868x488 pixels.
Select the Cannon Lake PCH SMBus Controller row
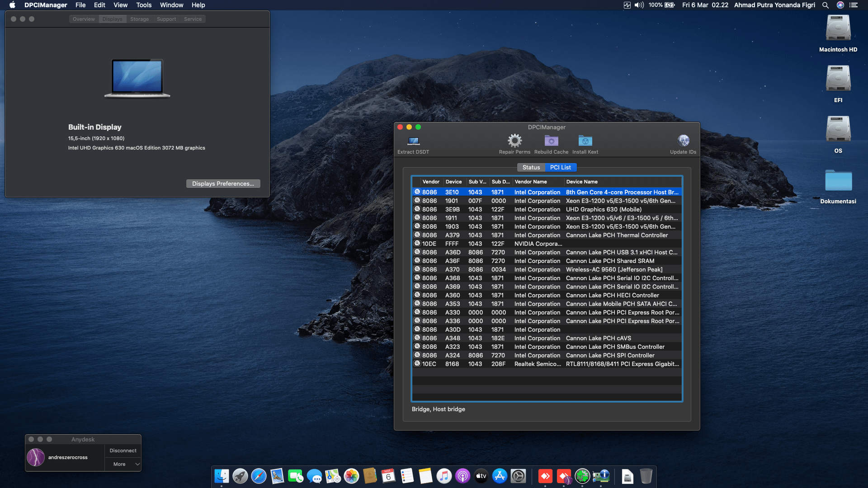pyautogui.click(x=547, y=347)
